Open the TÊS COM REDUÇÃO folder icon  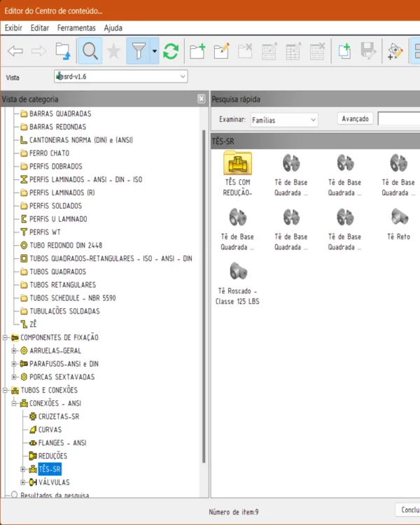click(237, 164)
